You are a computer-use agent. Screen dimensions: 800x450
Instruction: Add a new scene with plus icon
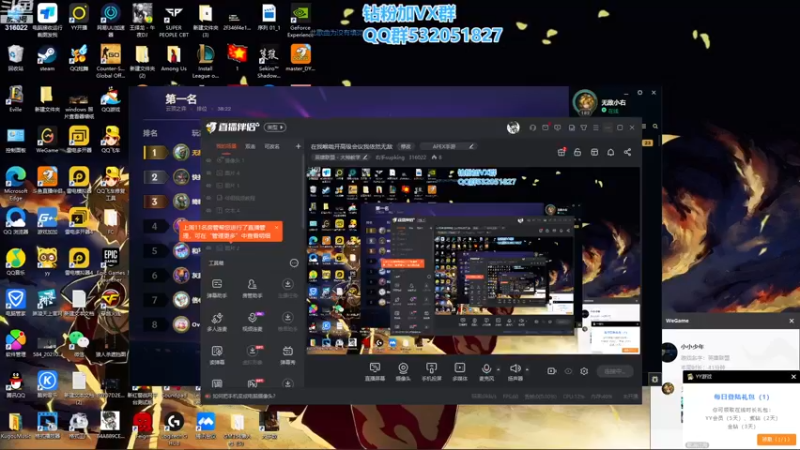tap(298, 146)
